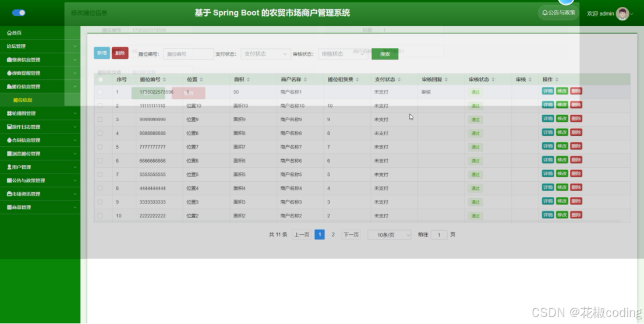Click 修改 for row 商户名称5
The height and width of the screenshot is (324, 644).
click(x=562, y=174)
